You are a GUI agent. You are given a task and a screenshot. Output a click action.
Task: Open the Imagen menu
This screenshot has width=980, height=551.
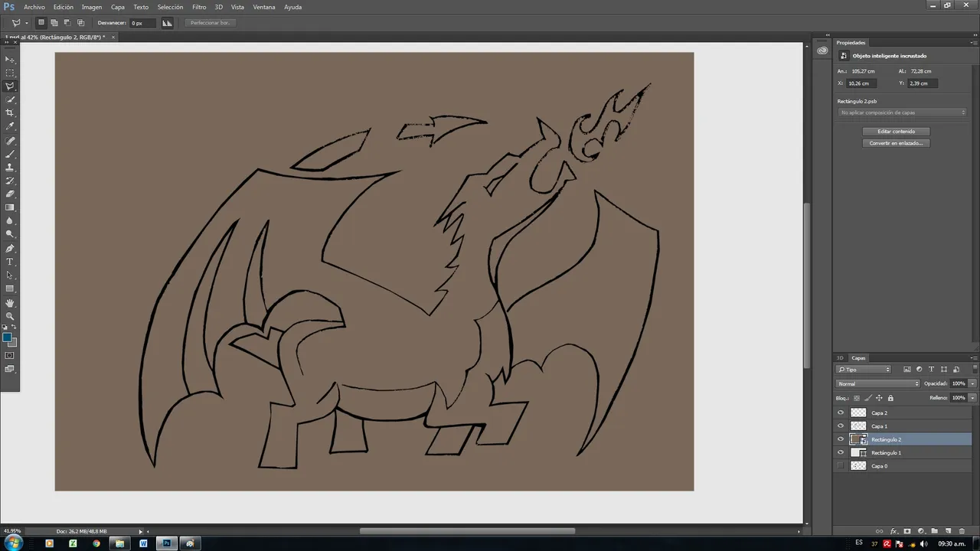tap(92, 7)
